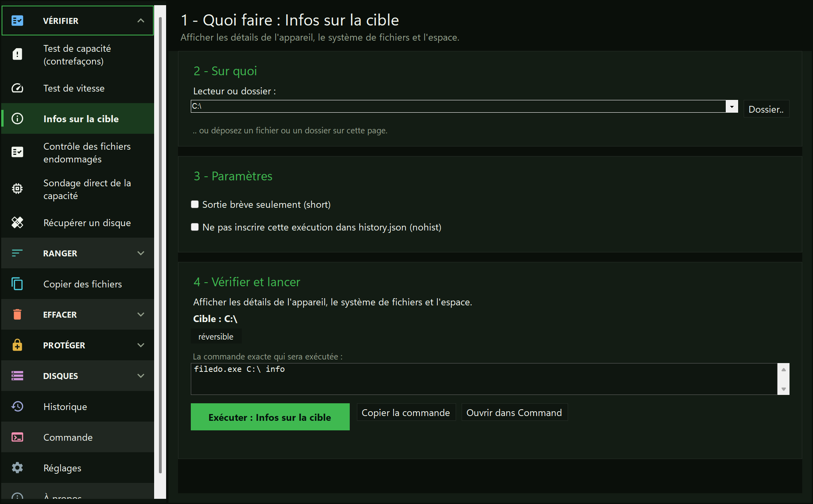This screenshot has height=504, width=813.
Task: Expand the RANGER section chevron
Action: (141, 253)
